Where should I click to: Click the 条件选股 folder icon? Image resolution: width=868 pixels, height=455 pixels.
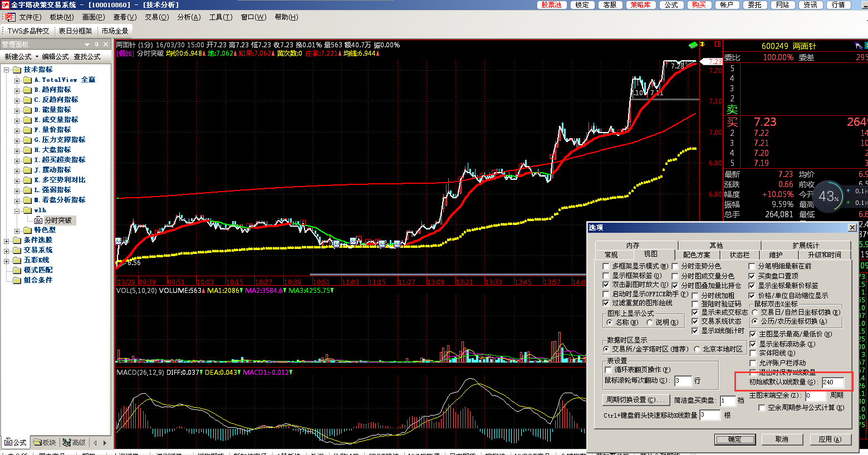pos(17,240)
